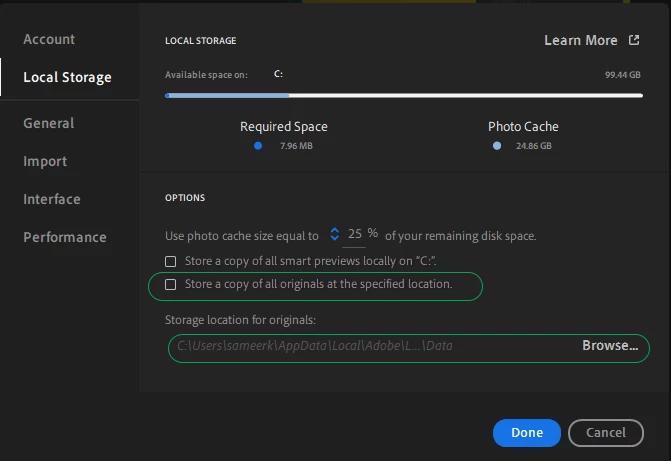The height and width of the screenshot is (461, 671).
Task: Click the LOCAL STORAGE heading
Action: point(201,41)
